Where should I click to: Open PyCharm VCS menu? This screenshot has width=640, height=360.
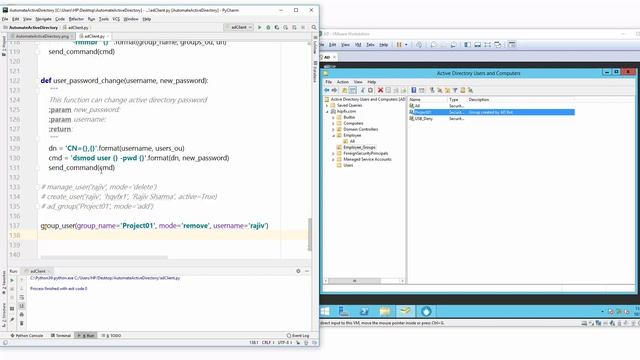click(x=116, y=19)
